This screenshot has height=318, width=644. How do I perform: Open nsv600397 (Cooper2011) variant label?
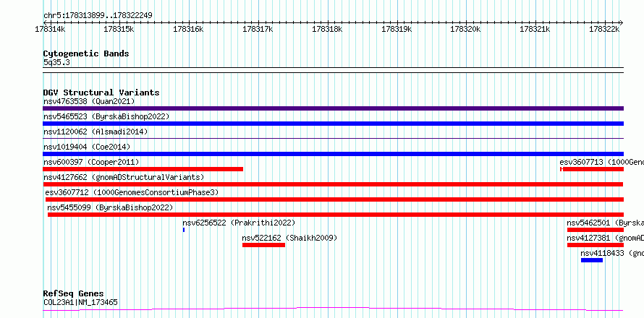point(91,162)
